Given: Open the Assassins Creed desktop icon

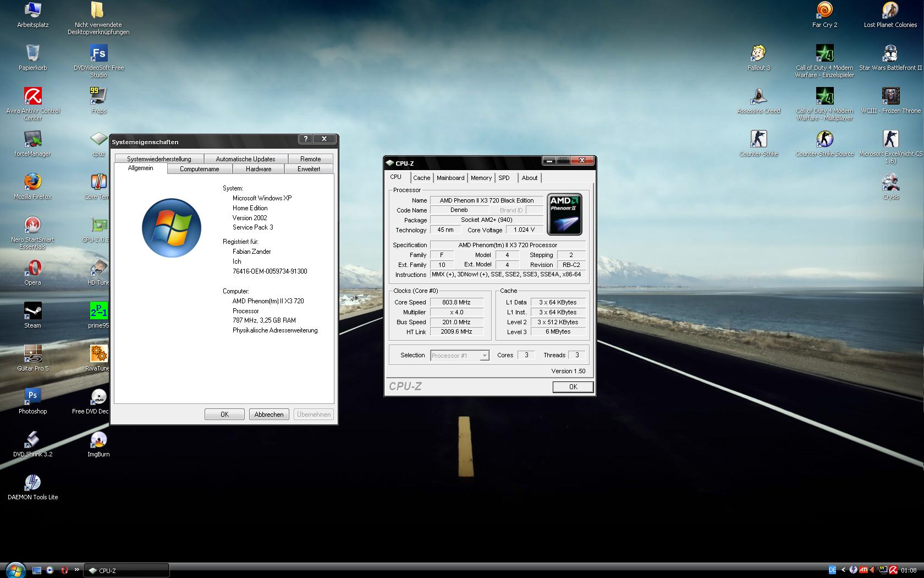Looking at the screenshot, I should tap(759, 101).
